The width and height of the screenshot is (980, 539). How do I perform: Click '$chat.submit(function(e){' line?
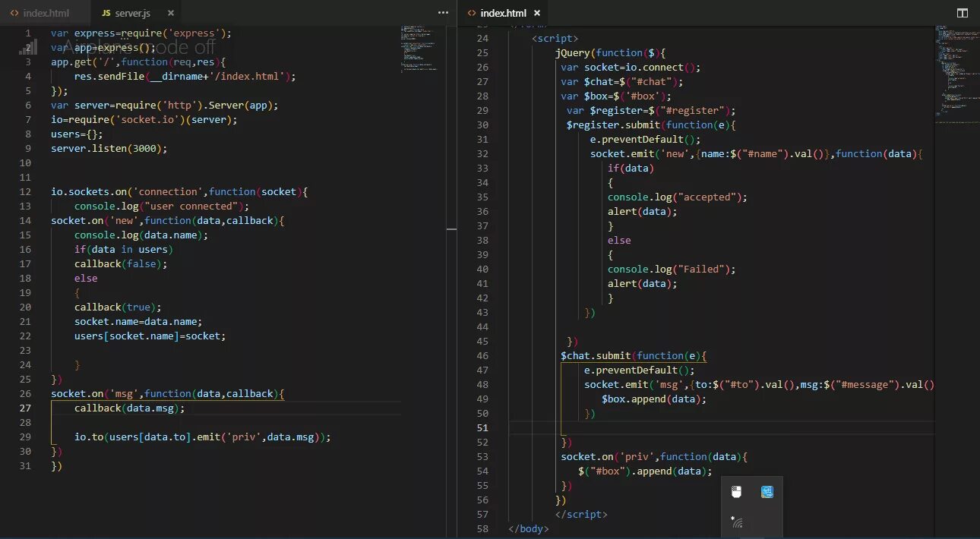634,355
